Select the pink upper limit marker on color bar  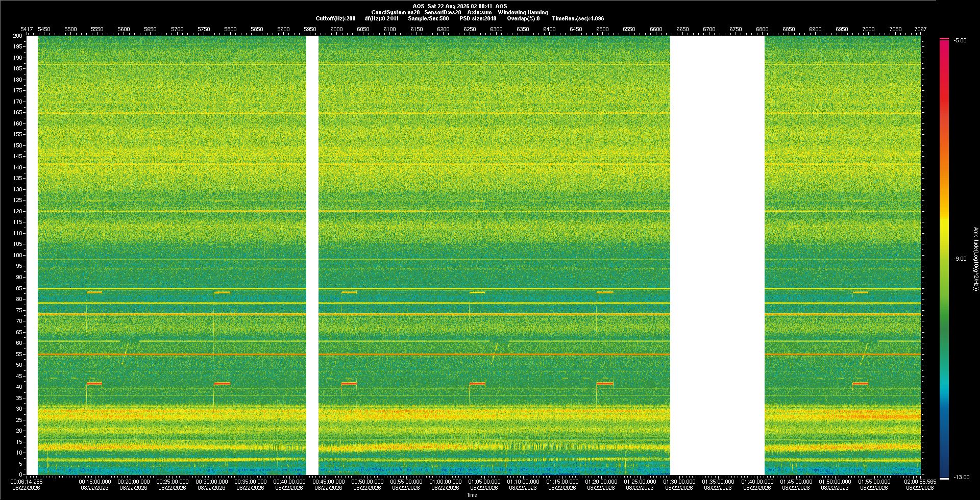pyautogui.click(x=944, y=39)
